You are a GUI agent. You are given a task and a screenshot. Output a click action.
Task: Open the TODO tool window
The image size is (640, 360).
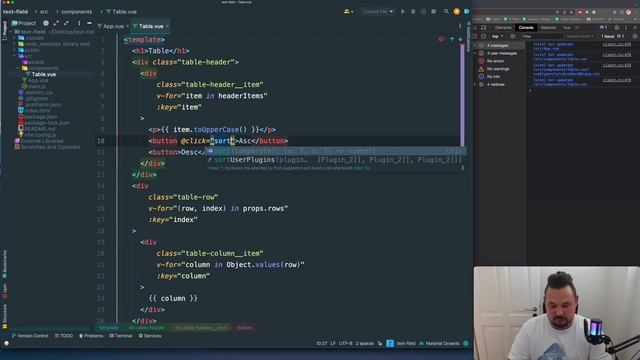[64, 336]
